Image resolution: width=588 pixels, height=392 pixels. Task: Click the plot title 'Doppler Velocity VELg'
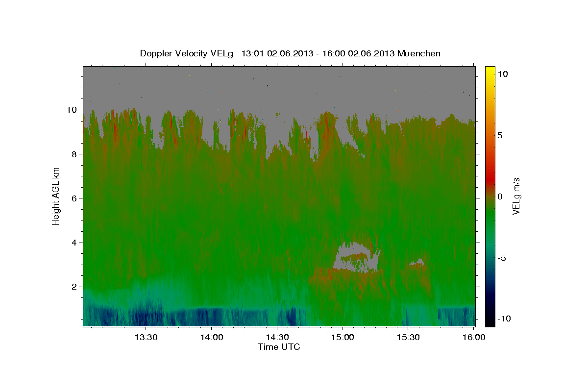point(187,53)
